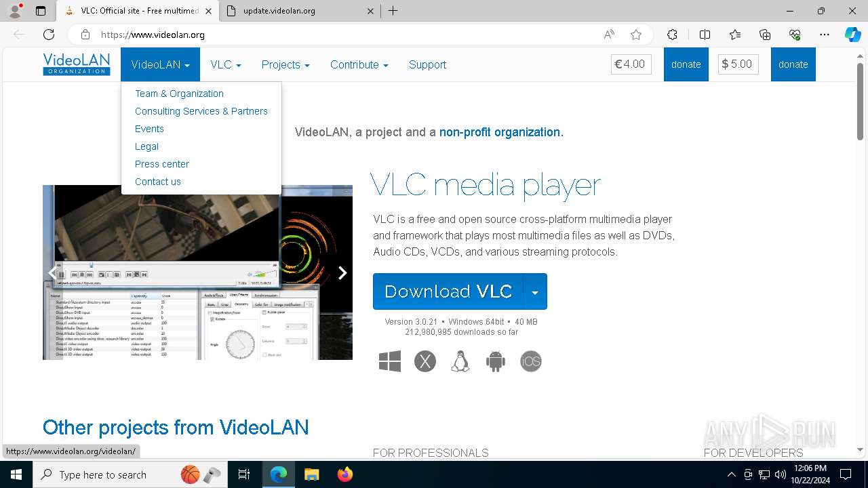
Task: Open the iOS download icon
Action: [x=531, y=361]
